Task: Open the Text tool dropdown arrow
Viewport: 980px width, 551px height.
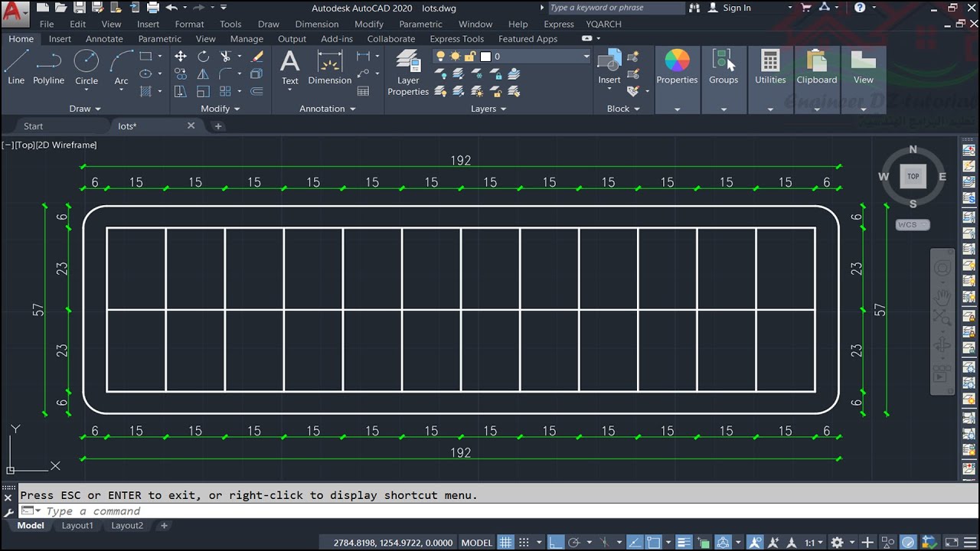Action: tap(289, 90)
